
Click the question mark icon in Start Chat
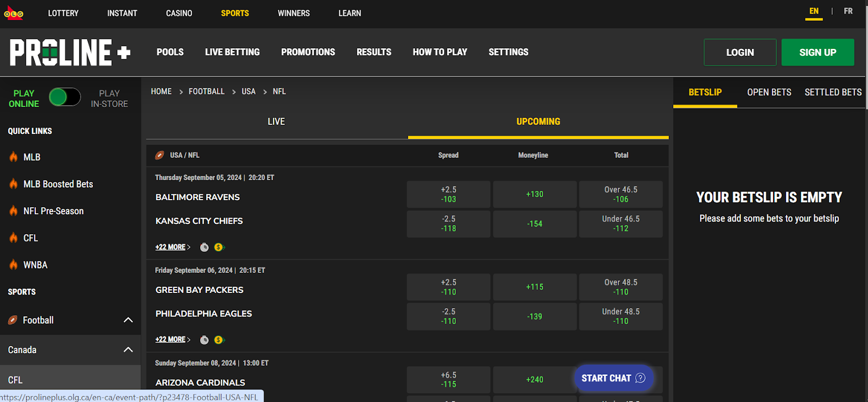point(640,378)
